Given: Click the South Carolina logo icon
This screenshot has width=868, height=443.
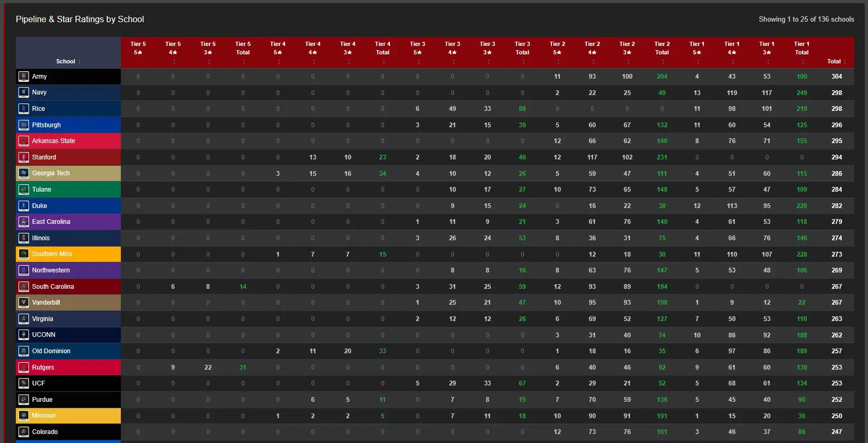Looking at the screenshot, I should (x=24, y=287).
